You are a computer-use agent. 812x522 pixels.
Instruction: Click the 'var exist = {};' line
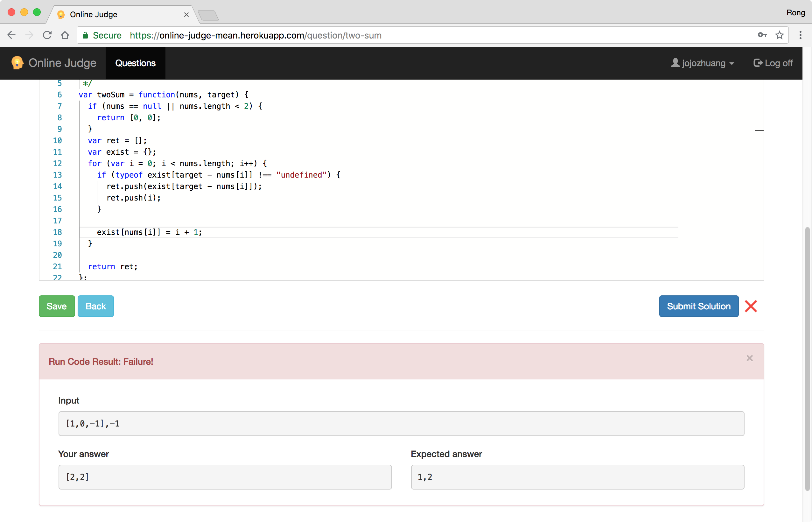coord(122,152)
